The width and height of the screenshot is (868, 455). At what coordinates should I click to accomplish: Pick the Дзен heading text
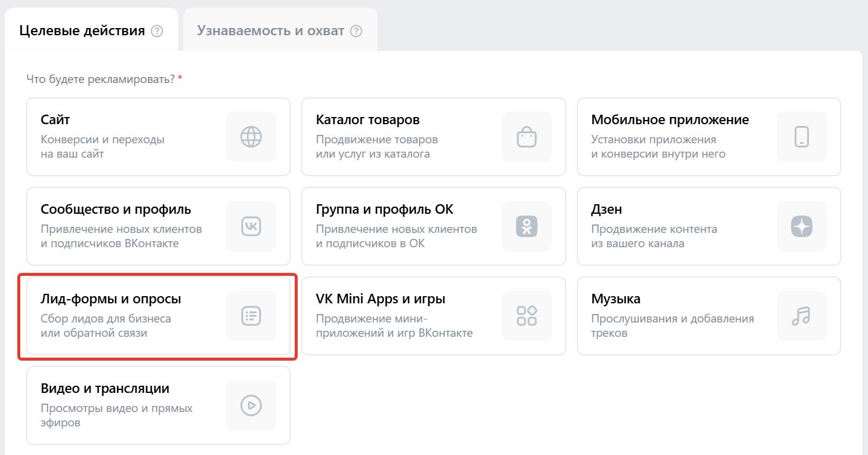click(x=606, y=210)
